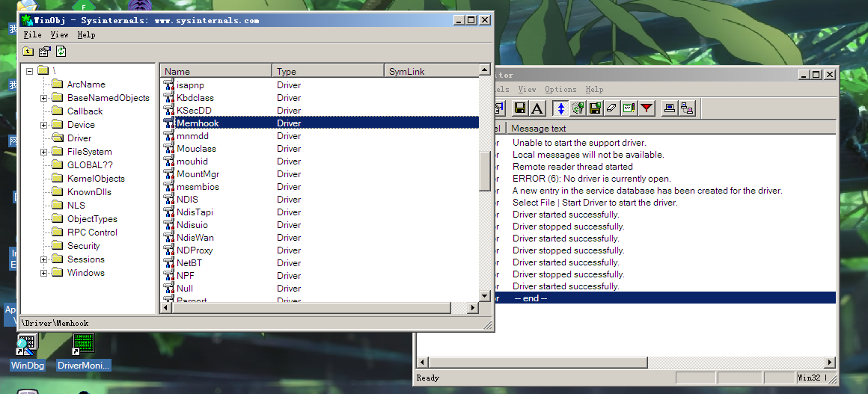Click WinObj list vertical scrollbar thumb
The width and height of the screenshot is (868, 394).
point(485,170)
